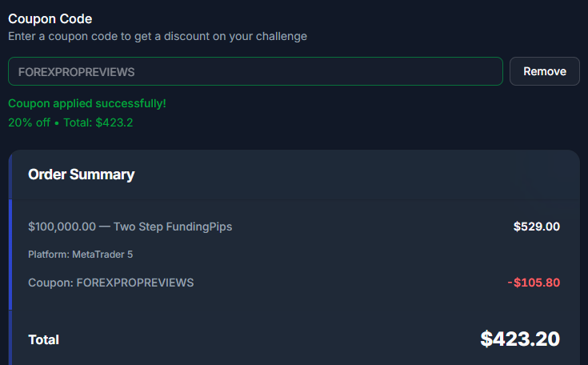
Task: Click the "Order Summary" heading
Action: coord(81,174)
